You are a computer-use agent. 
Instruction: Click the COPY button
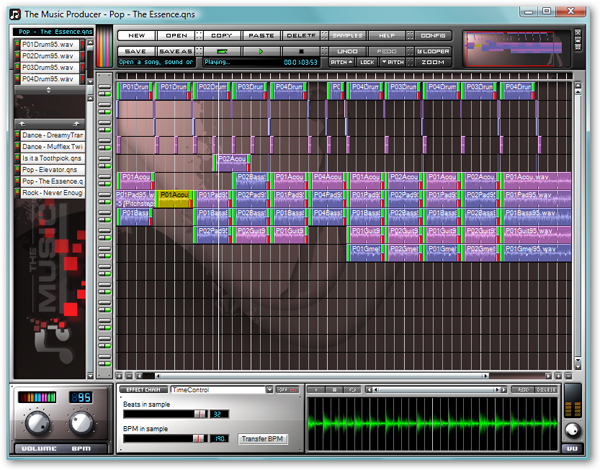tap(222, 36)
